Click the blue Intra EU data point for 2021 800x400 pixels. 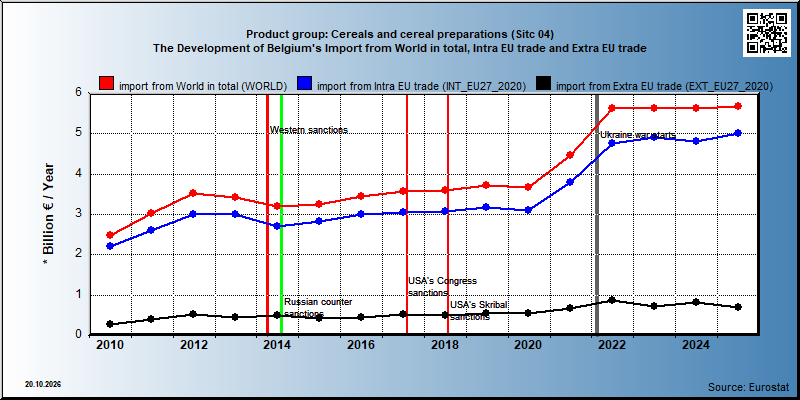click(x=570, y=182)
